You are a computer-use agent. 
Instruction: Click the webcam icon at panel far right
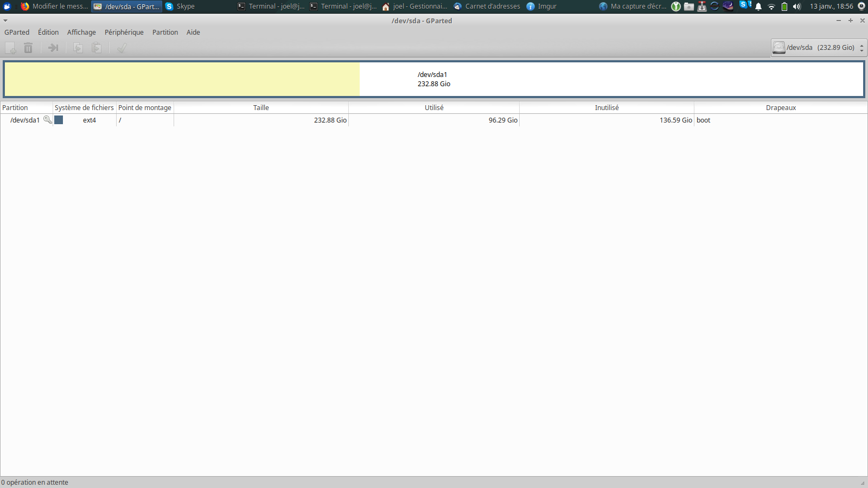tap(861, 7)
